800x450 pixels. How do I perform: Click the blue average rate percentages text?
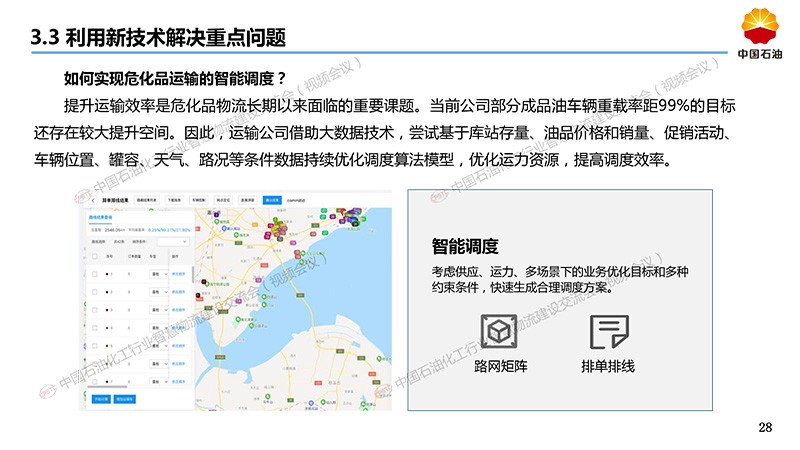[x=169, y=230]
